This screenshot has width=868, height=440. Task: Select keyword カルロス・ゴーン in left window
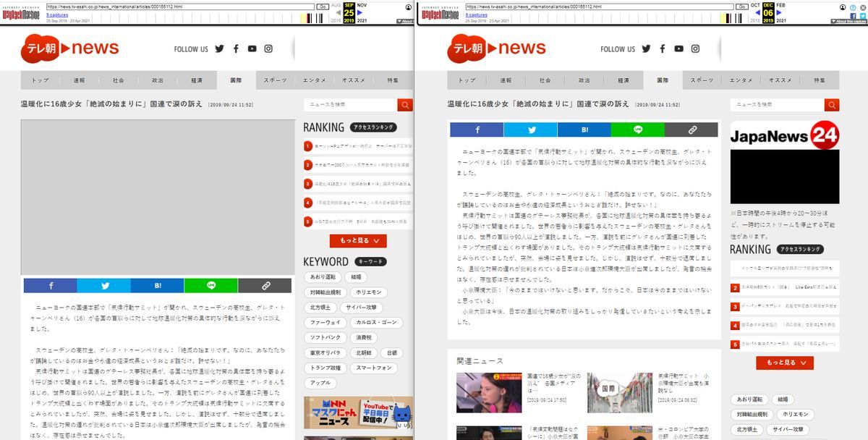click(375, 322)
